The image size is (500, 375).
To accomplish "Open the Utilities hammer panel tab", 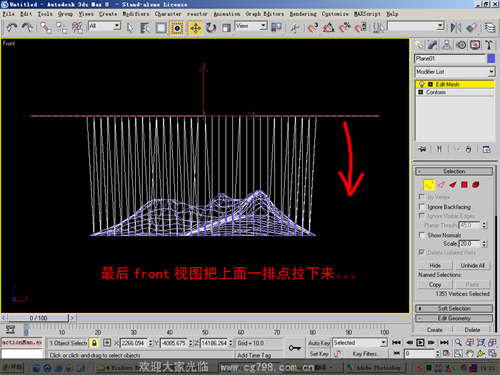I will point(489,45).
